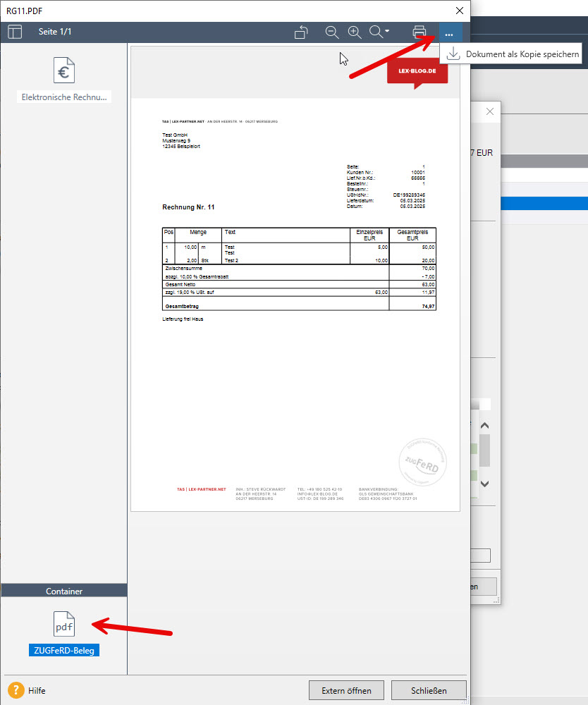Click the Schließen button
The width and height of the screenshot is (588, 705).
click(429, 691)
